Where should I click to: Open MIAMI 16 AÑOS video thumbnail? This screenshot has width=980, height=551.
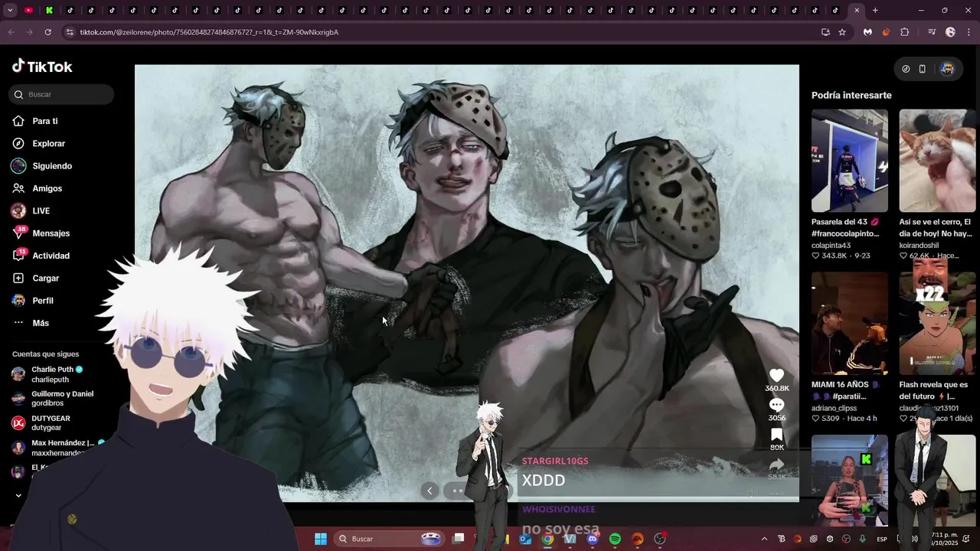[x=850, y=323]
